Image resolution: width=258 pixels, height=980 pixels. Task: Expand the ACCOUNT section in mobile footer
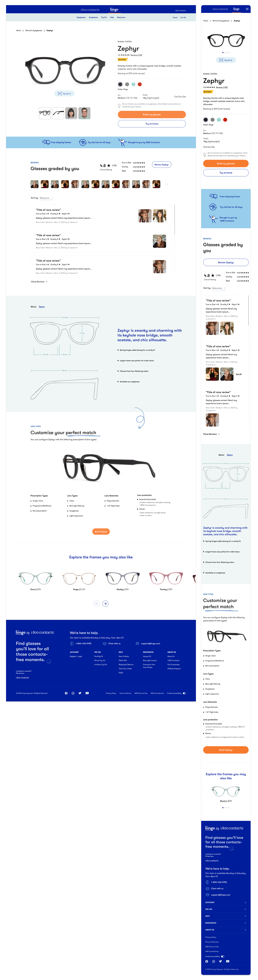[x=226, y=902]
